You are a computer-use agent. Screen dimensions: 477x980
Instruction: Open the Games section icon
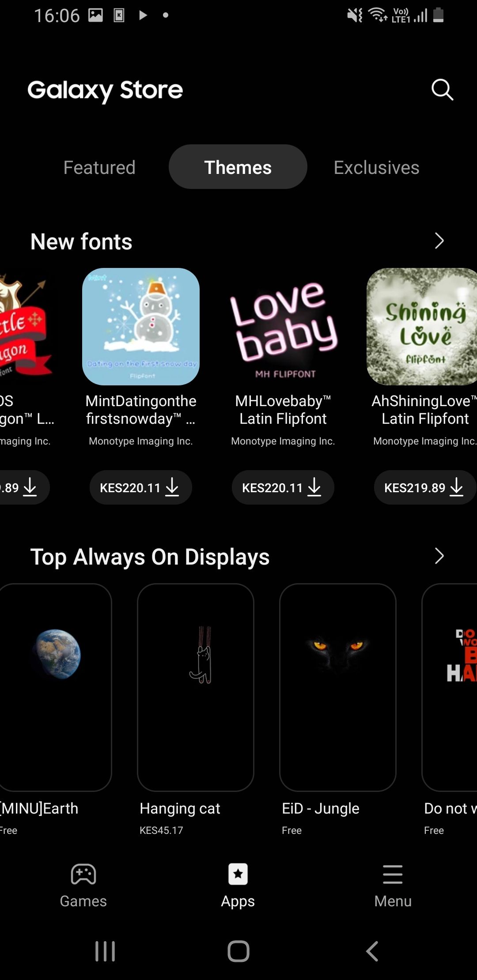tap(83, 874)
